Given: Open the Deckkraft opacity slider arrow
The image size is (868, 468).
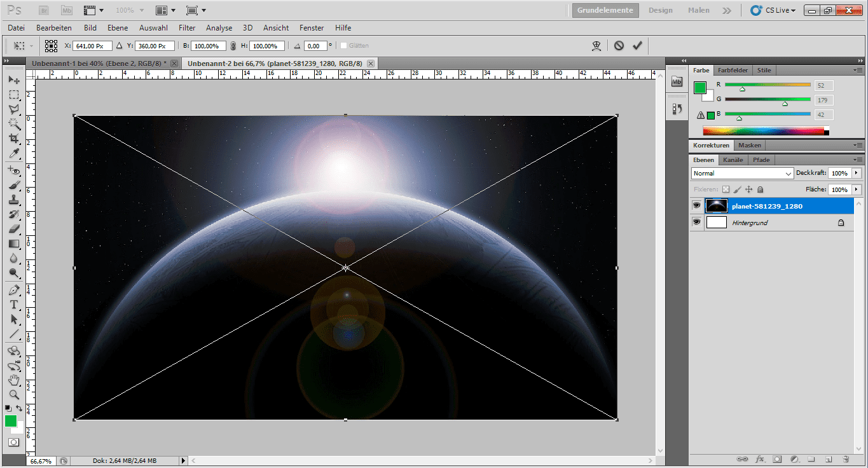Looking at the screenshot, I should tap(856, 173).
